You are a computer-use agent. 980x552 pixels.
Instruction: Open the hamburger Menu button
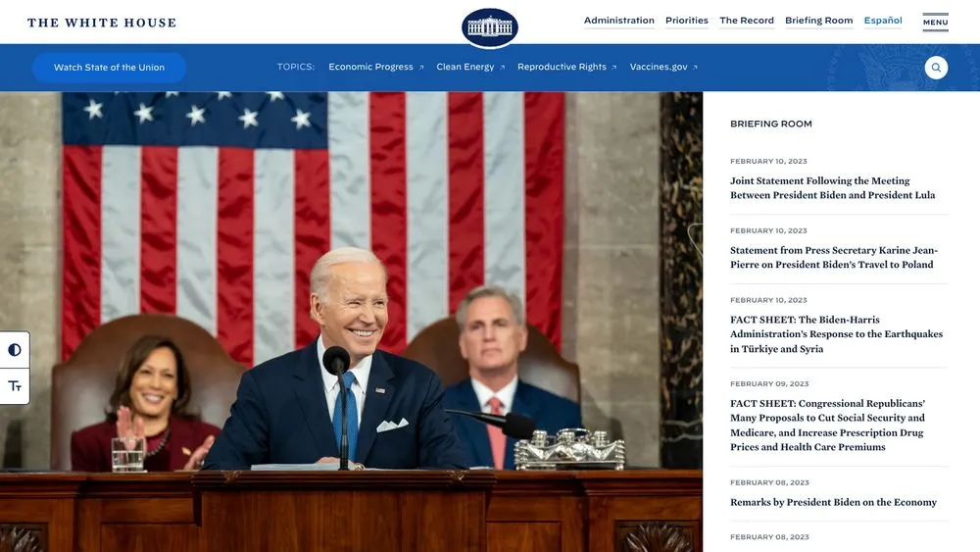click(935, 22)
